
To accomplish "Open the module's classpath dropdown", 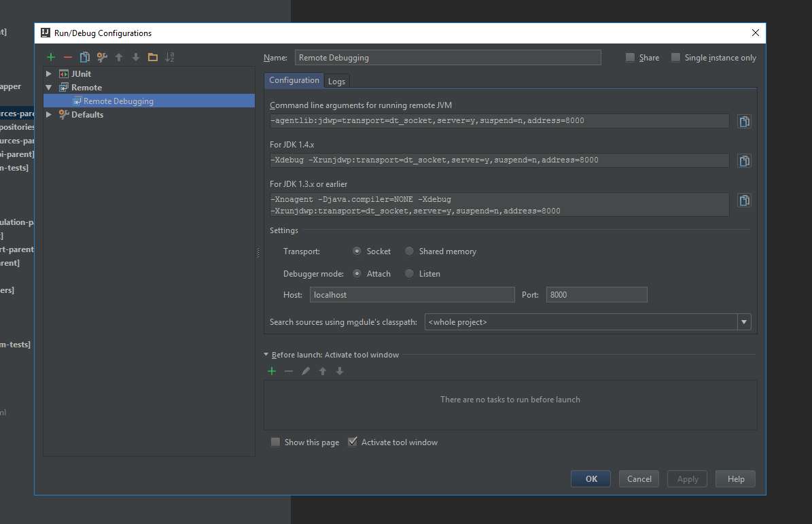I will pos(744,322).
